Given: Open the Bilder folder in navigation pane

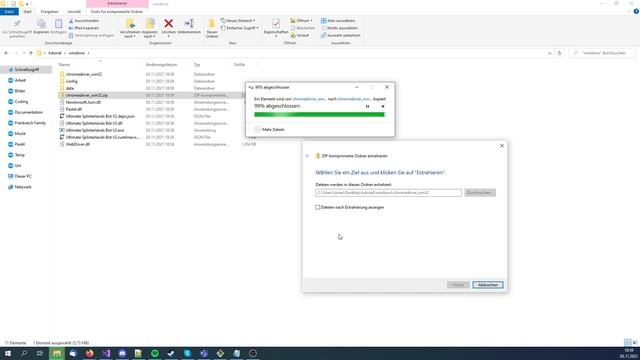Looking at the screenshot, I should [20, 91].
